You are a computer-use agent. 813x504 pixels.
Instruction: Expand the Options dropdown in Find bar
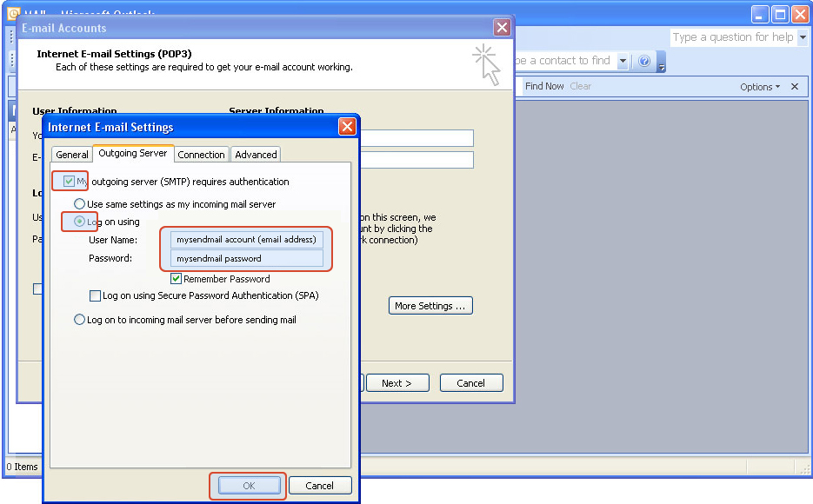[760, 87]
